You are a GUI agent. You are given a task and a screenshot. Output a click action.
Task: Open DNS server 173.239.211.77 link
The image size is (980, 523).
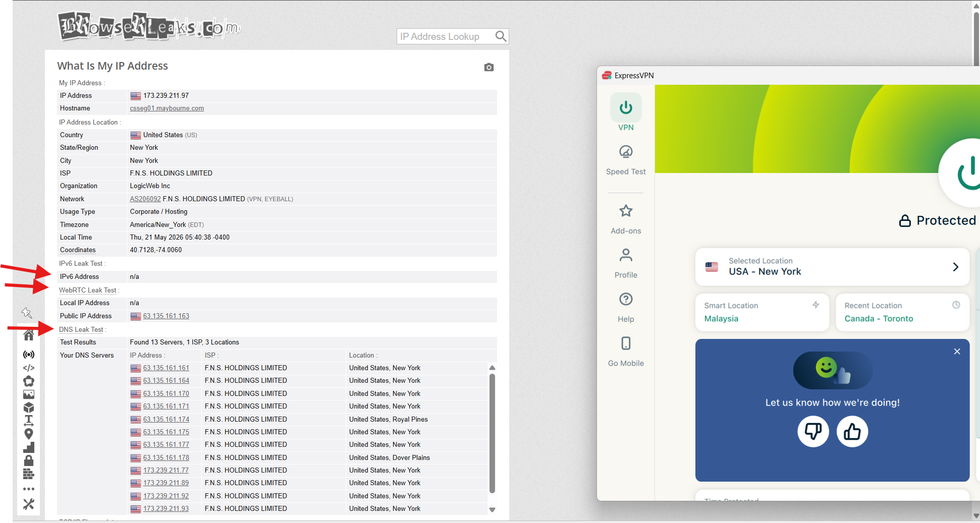click(x=166, y=471)
